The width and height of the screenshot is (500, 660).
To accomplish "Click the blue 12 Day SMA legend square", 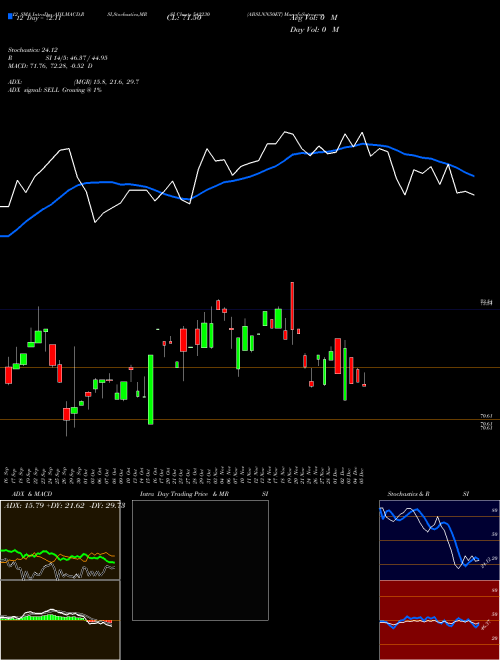I will [10, 16].
